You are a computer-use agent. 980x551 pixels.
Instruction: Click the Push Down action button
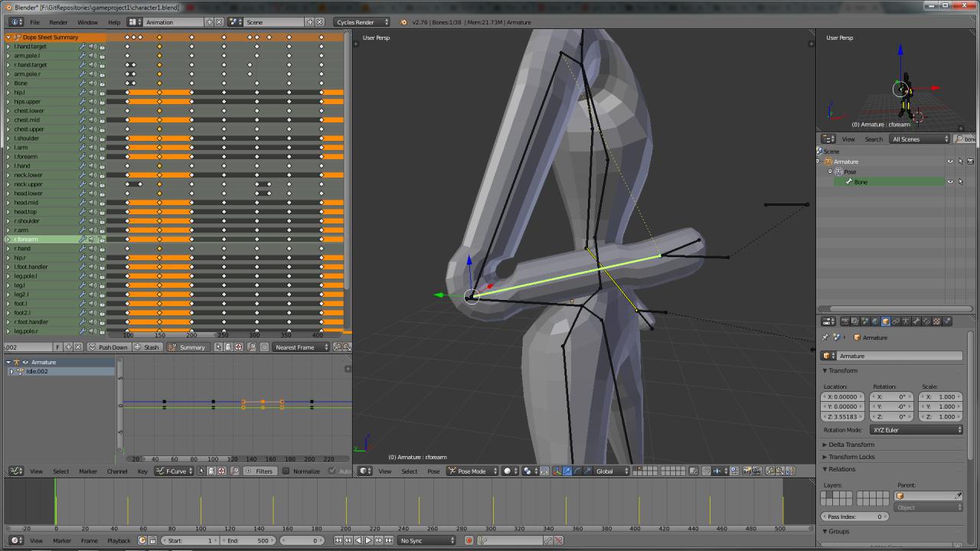[x=108, y=347]
